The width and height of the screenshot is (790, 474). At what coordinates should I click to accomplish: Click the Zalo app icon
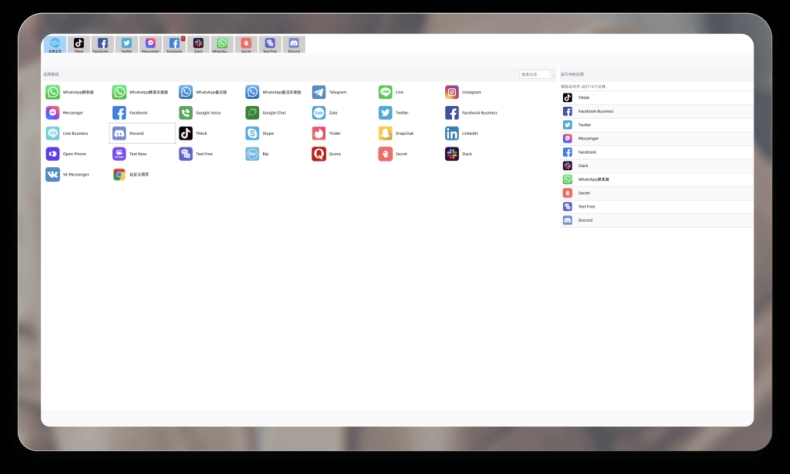(319, 113)
